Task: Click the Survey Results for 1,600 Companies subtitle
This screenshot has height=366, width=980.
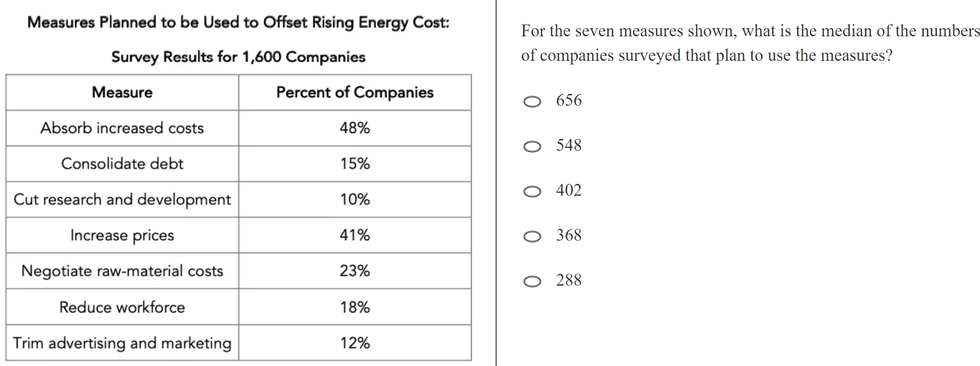Action: pos(238,57)
